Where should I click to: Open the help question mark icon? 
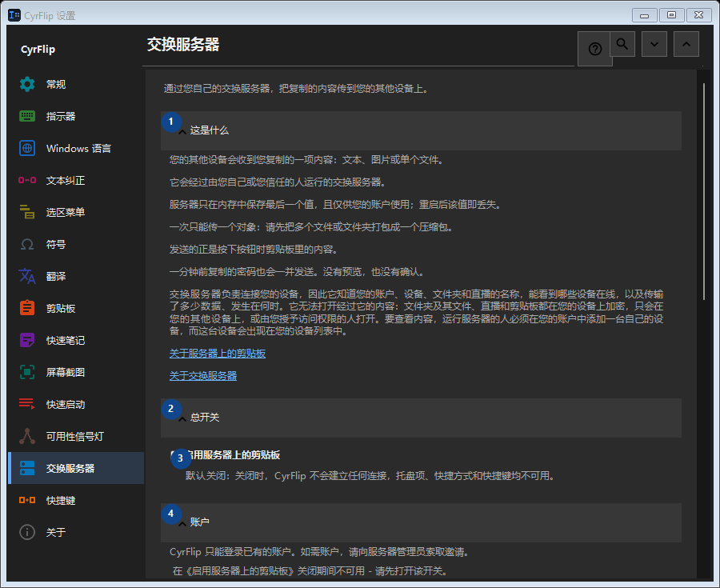[x=594, y=49]
